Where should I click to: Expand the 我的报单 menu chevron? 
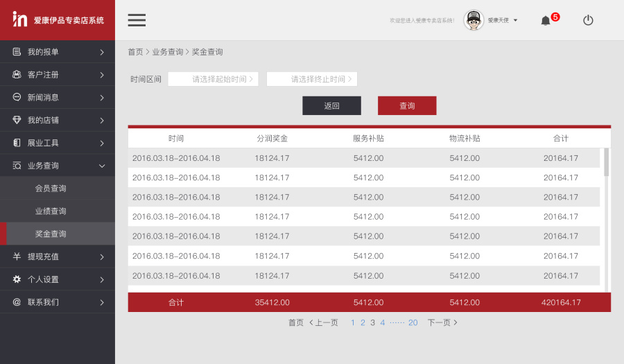pos(102,52)
